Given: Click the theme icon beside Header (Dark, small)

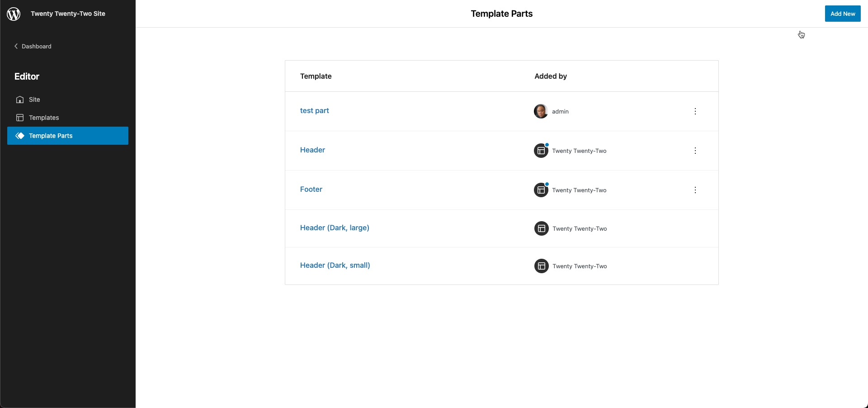Looking at the screenshot, I should click(542, 266).
